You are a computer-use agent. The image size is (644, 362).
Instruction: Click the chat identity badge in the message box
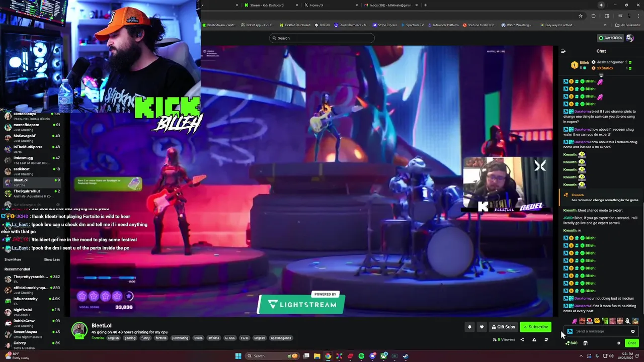coord(570,331)
